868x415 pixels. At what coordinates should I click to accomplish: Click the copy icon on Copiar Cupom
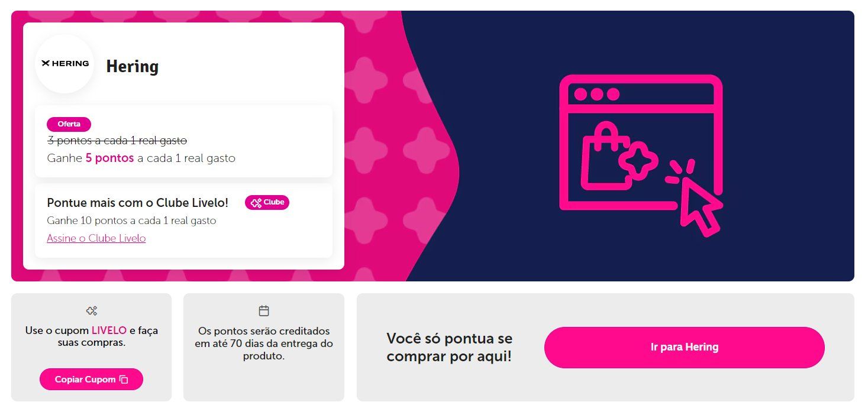[x=124, y=380]
